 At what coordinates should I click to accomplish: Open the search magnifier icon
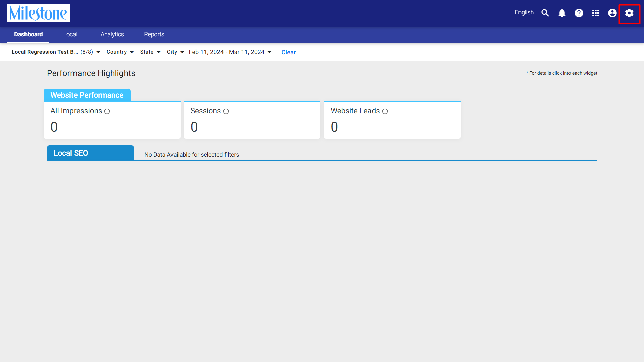(x=545, y=13)
